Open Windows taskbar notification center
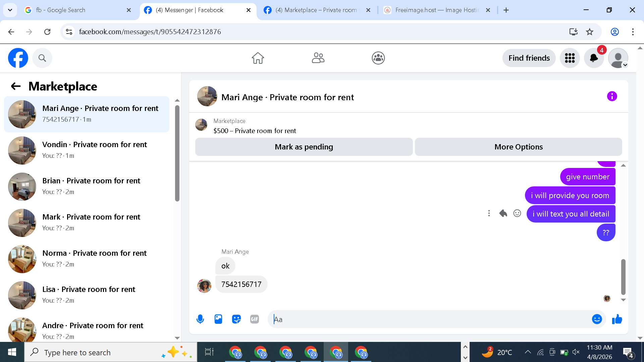 coord(628,352)
